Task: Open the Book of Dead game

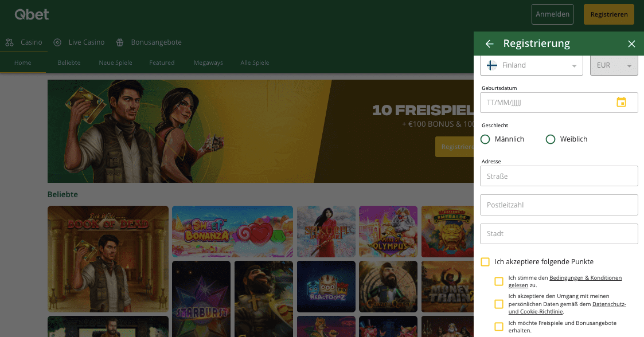Action: [108, 259]
